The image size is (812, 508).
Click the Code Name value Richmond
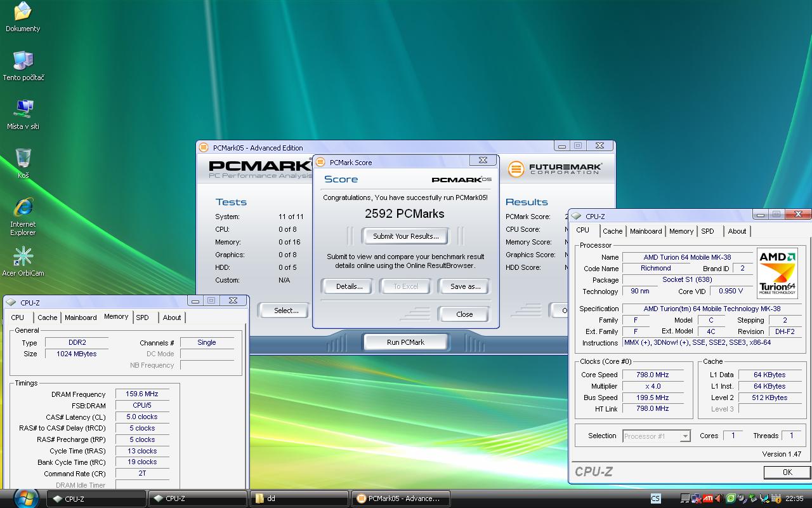[655, 268]
